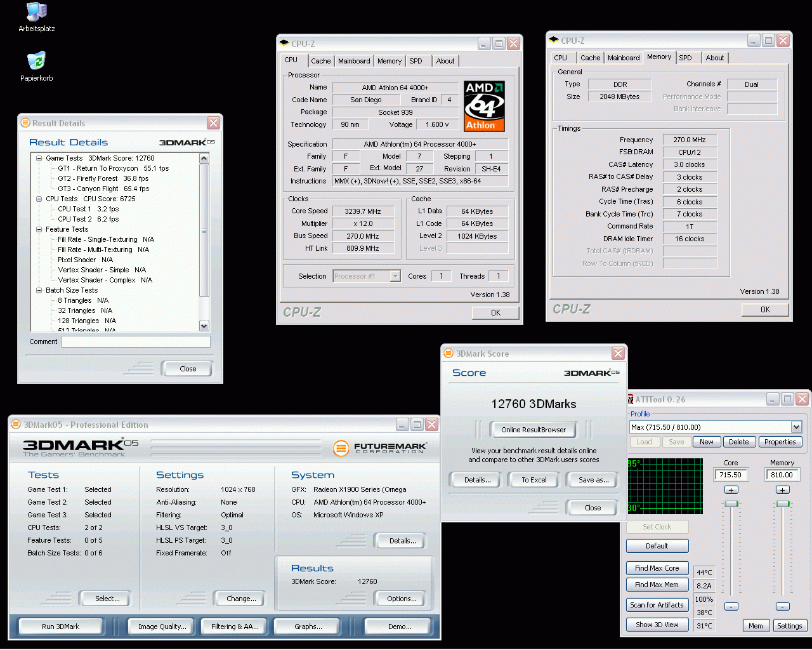Open Graphs in 3DMark05

point(308,627)
